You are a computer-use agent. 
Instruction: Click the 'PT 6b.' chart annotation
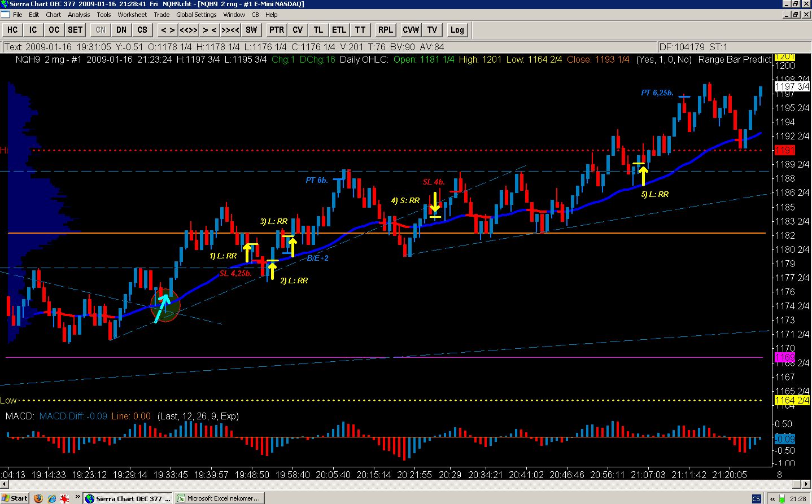click(316, 180)
